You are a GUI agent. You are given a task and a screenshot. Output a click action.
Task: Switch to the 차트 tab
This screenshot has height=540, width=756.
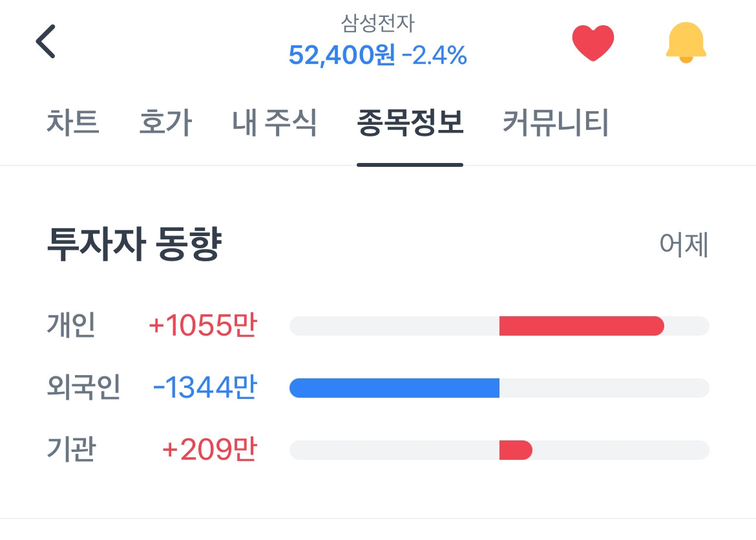pos(72,123)
